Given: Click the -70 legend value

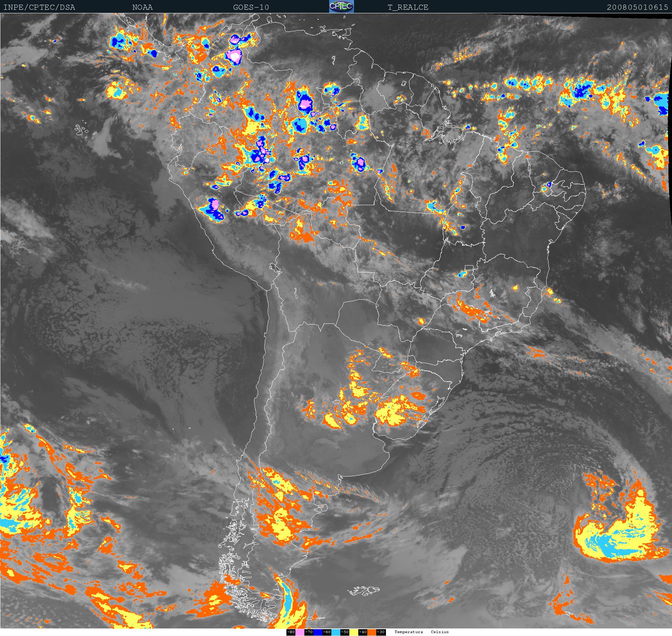Looking at the screenshot, I should click(309, 632).
